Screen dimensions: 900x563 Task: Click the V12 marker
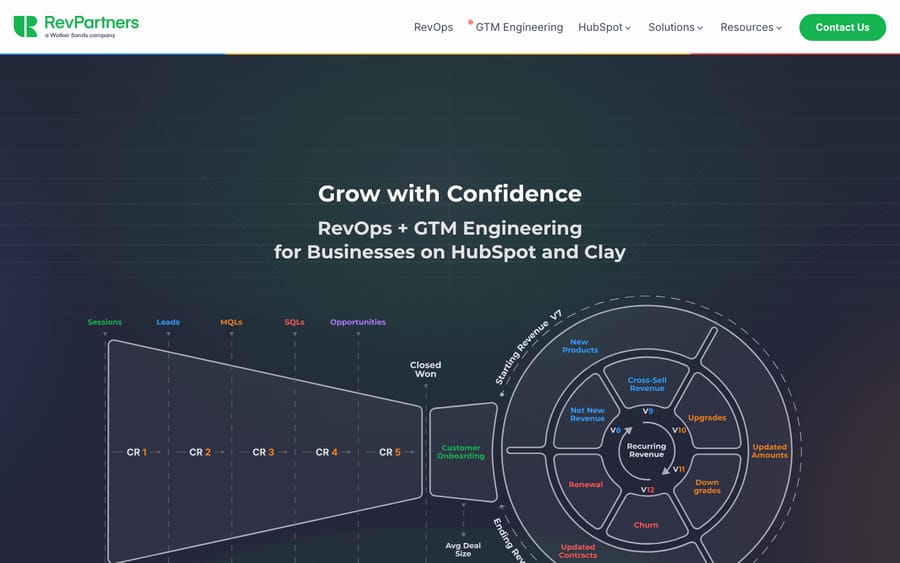click(647, 490)
